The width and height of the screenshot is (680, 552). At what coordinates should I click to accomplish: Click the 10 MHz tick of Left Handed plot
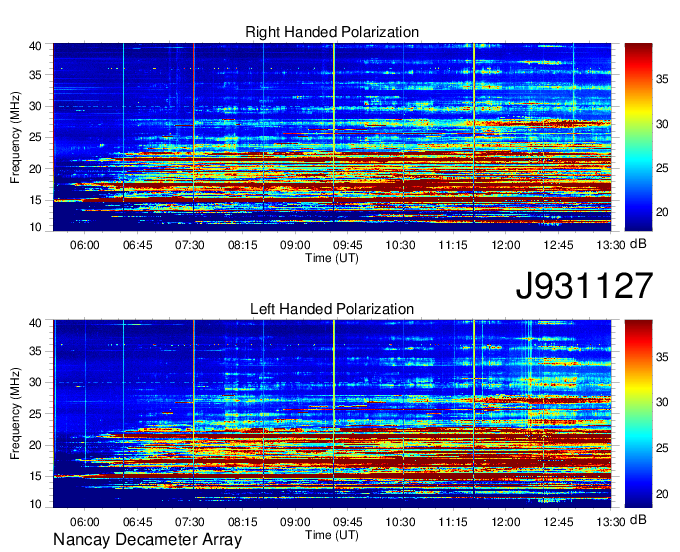point(35,504)
